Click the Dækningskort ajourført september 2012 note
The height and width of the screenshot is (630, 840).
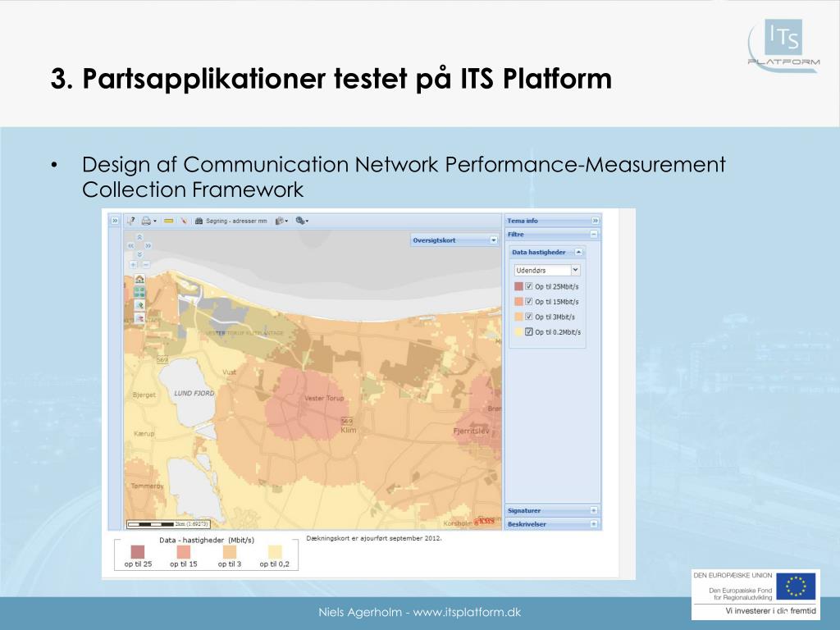click(374, 538)
